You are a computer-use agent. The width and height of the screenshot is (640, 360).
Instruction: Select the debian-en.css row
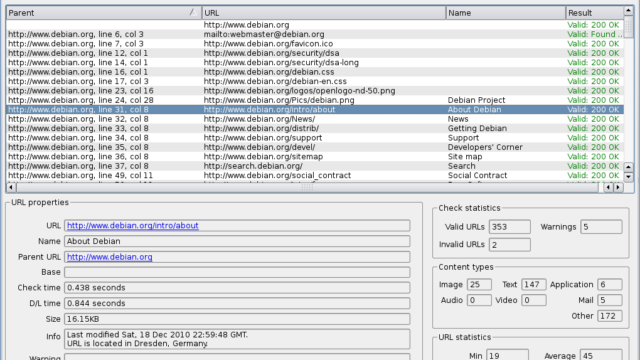click(x=315, y=81)
